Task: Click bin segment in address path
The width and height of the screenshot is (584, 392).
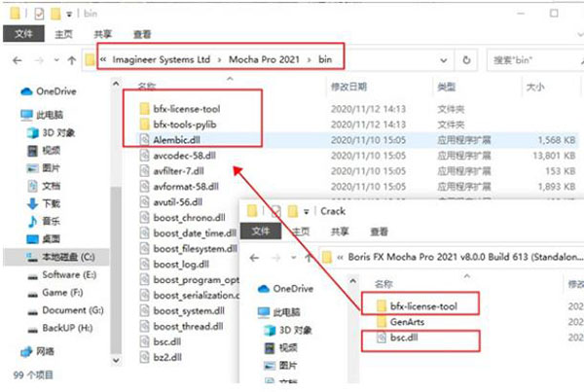Action: [325, 59]
